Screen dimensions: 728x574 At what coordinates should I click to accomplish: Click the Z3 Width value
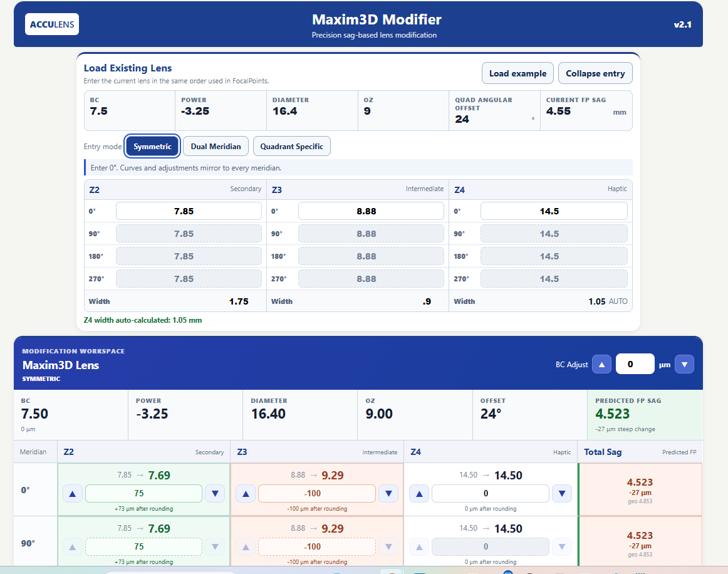tap(427, 301)
